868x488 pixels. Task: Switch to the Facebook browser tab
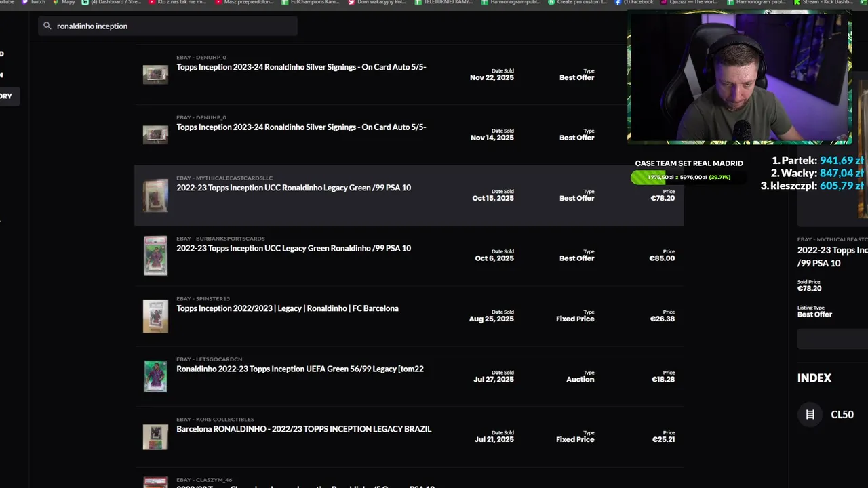click(634, 2)
